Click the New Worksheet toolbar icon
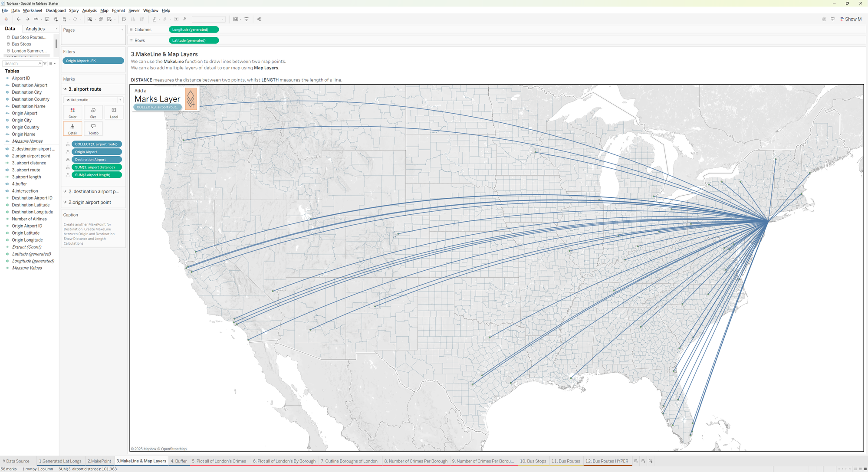This screenshot has height=472, width=868. click(x=90, y=19)
